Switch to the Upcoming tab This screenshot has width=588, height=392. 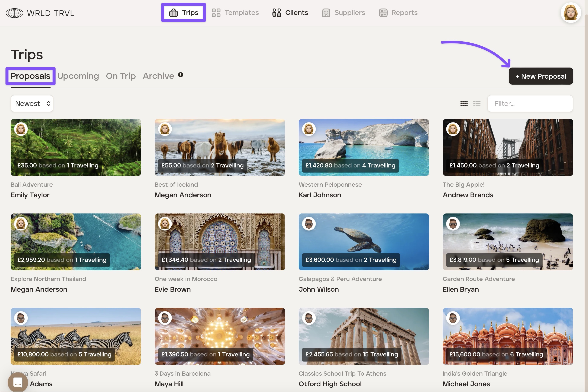click(x=78, y=76)
